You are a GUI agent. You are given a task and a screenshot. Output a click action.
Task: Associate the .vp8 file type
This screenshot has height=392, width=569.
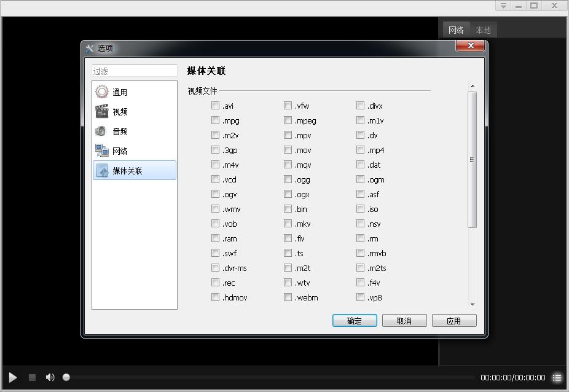(360, 297)
